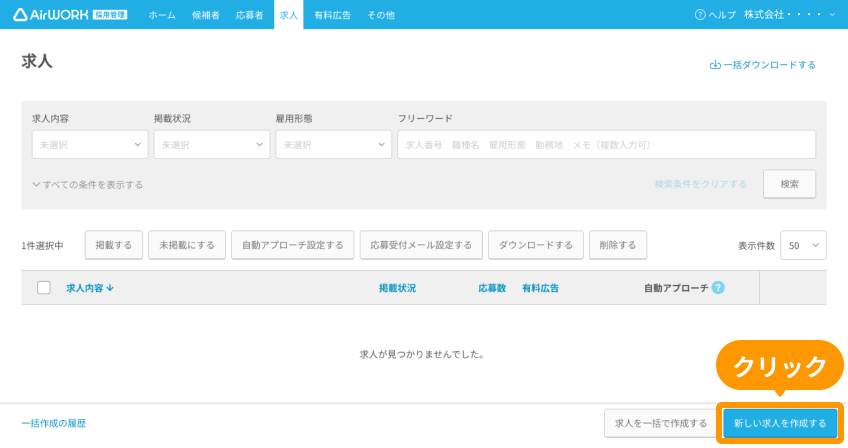Open the その他 menu
This screenshot has width=848, height=448.
tap(381, 15)
